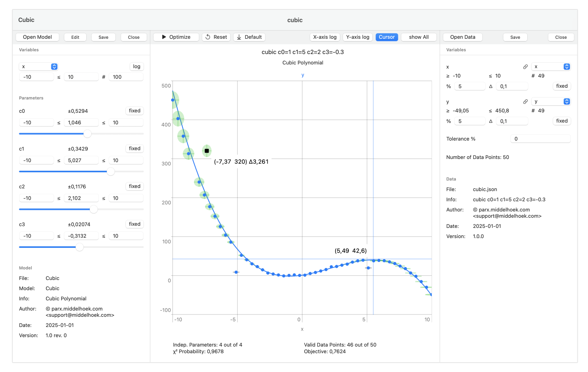
Task: Click Edit in the model toolbar
Action: tap(75, 37)
